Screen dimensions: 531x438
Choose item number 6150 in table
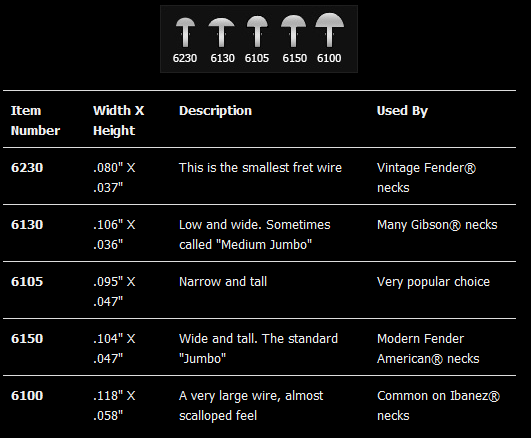(x=27, y=338)
